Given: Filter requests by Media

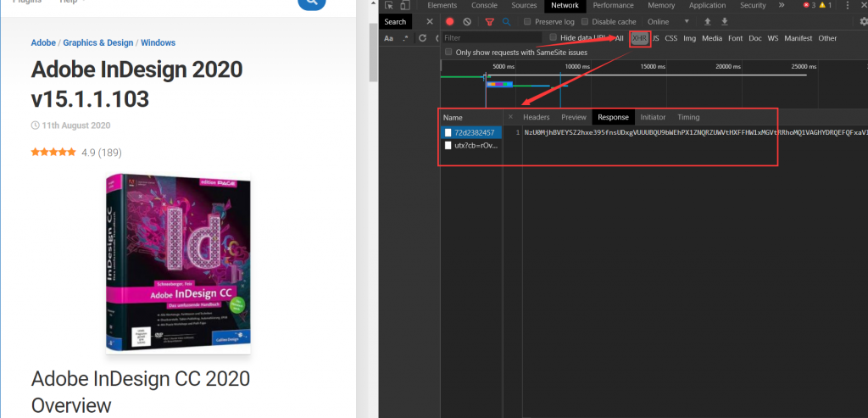Looking at the screenshot, I should point(712,38).
